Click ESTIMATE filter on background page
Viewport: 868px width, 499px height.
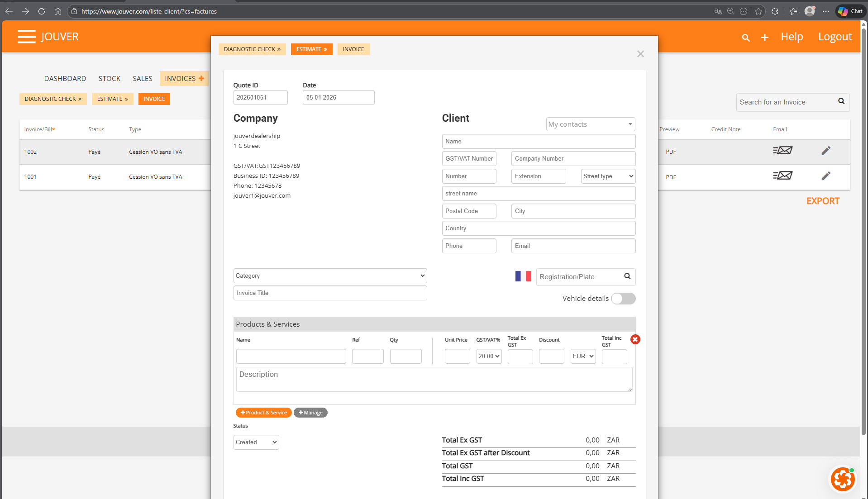pos(113,99)
